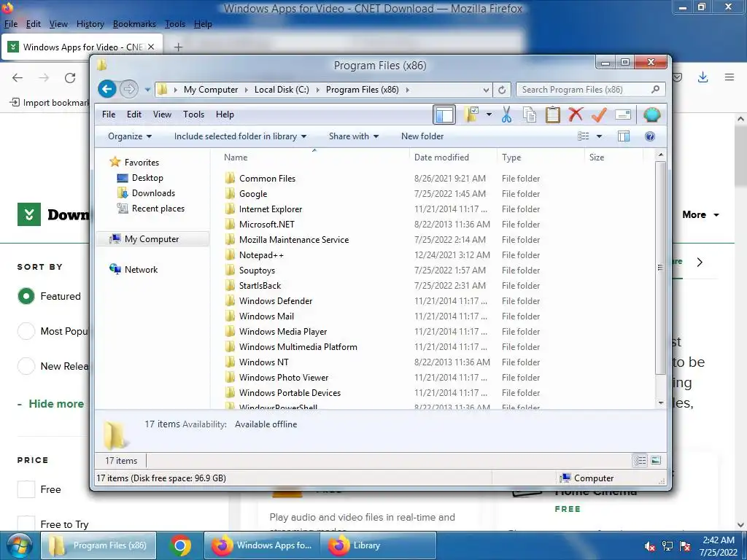
Task: Select Network in the navigation pane
Action: (141, 270)
